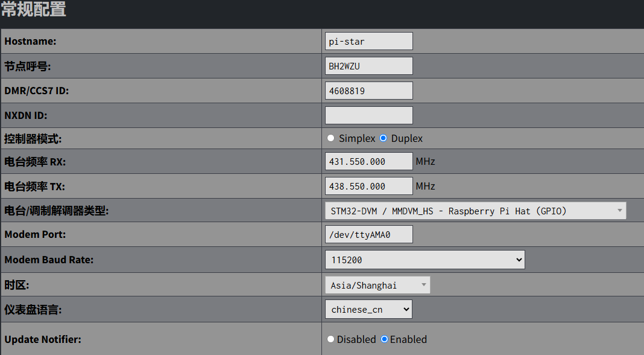Click the RX frequency field 431.550.000
644x355 pixels.
pos(368,162)
